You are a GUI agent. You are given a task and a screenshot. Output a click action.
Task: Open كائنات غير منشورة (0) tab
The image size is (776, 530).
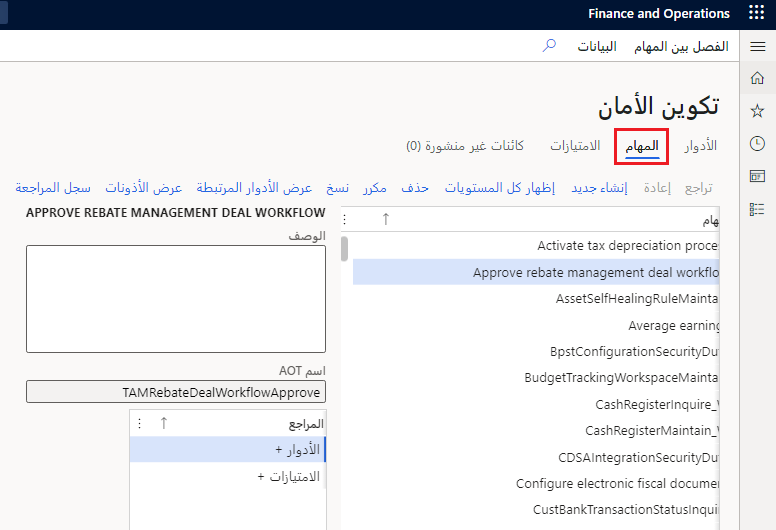465,146
